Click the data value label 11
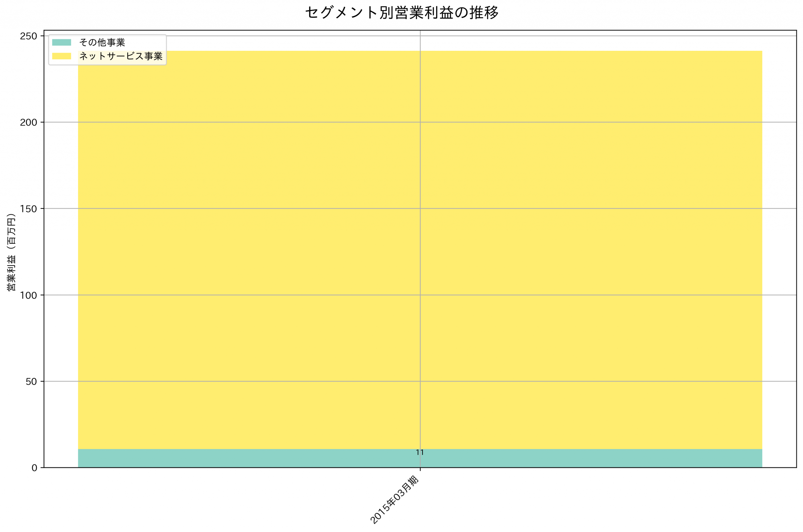Image resolution: width=803 pixels, height=532 pixels. pos(420,452)
